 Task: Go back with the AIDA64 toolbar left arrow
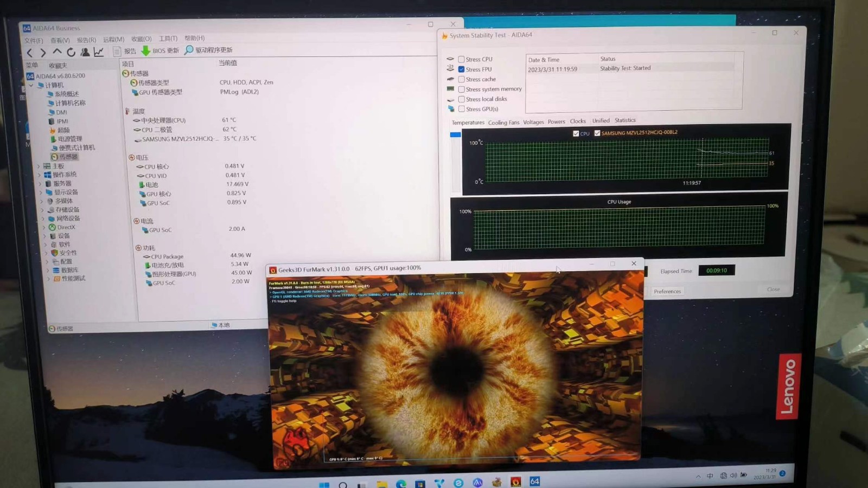30,53
